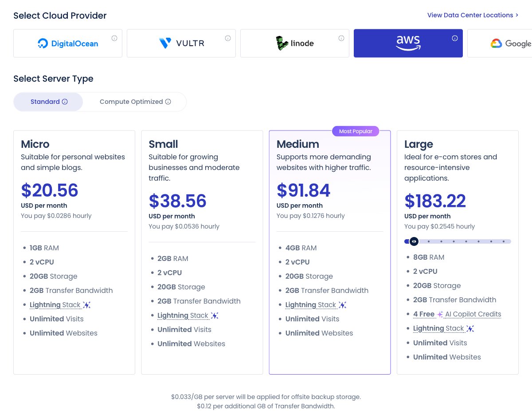Click the additional Transfer Bandwidth pricing note

click(x=266, y=406)
